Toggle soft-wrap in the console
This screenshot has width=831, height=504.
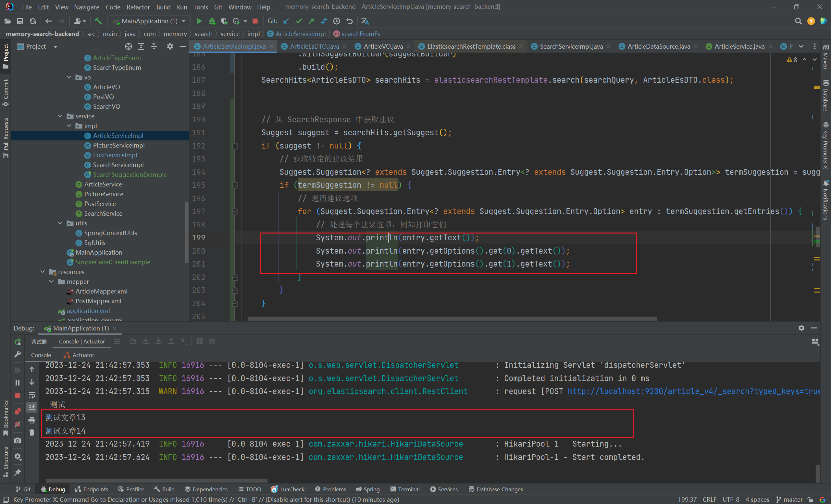(32, 395)
